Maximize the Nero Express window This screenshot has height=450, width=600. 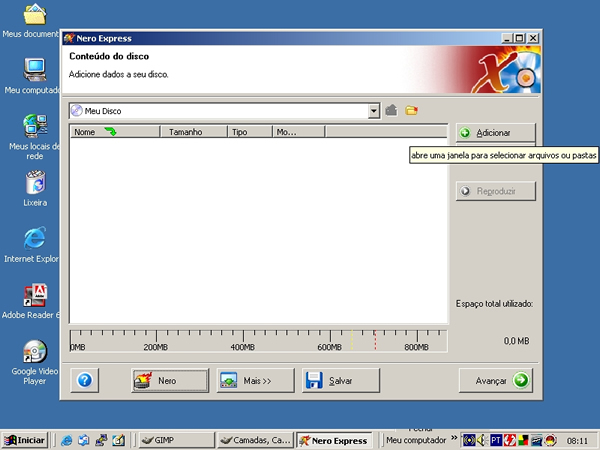pos(519,38)
